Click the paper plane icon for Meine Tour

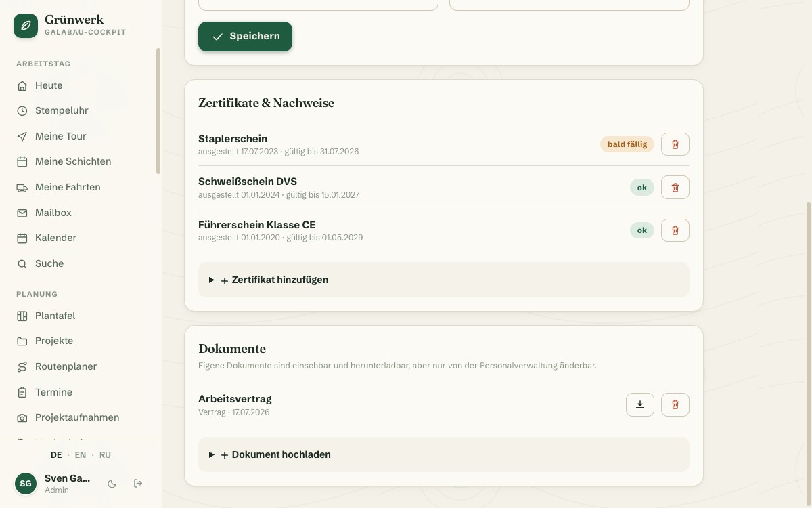click(x=22, y=136)
